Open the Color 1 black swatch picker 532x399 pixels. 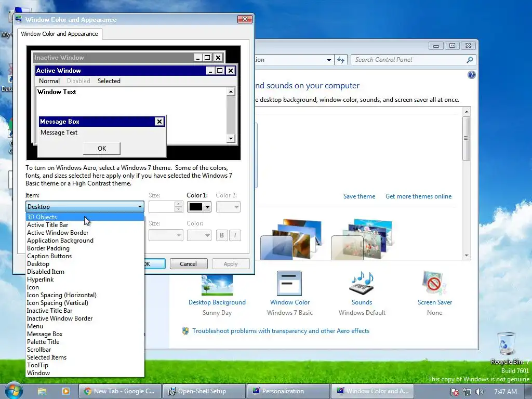point(199,207)
